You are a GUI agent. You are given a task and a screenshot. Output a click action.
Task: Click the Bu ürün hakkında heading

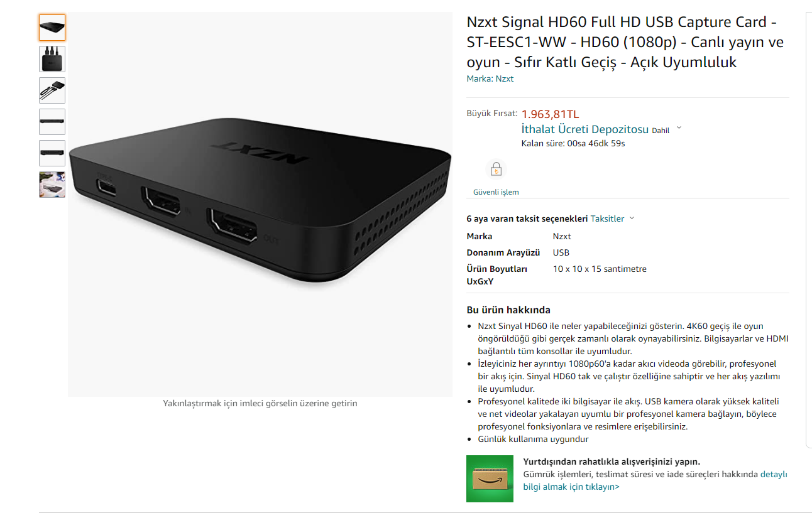coord(508,310)
